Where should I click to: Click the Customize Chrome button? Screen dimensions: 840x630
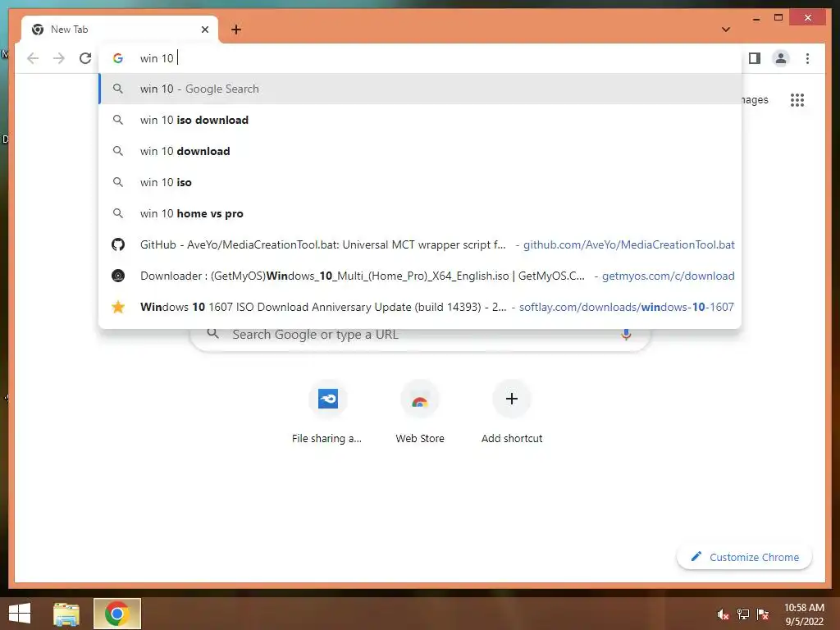[744, 557]
